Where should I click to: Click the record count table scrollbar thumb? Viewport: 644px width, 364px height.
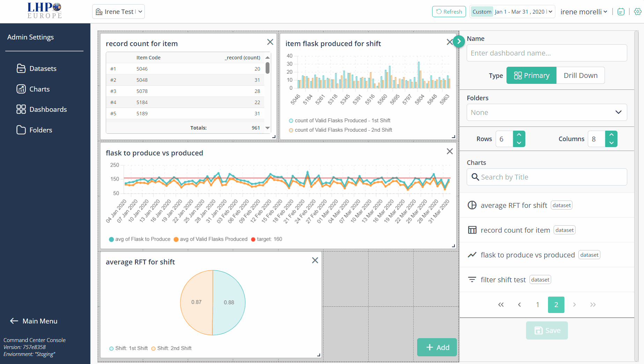tap(267, 68)
